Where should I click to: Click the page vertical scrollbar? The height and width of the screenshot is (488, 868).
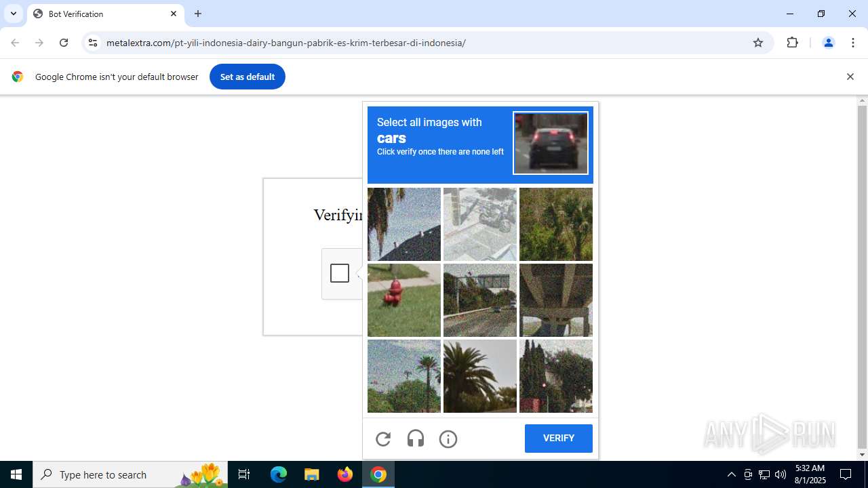point(862,279)
